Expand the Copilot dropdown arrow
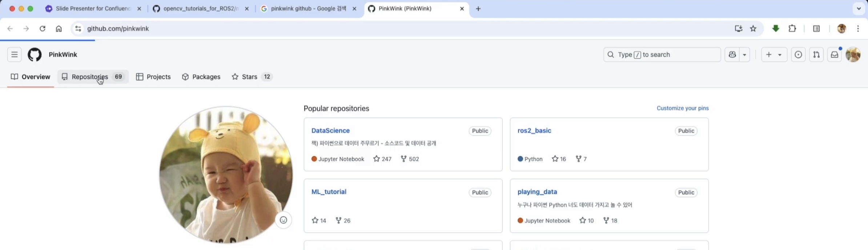Viewport: 868px width, 250px height. click(x=745, y=55)
